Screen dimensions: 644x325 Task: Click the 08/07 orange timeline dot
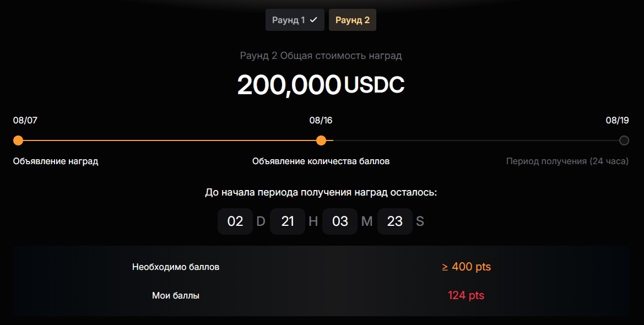(x=18, y=140)
